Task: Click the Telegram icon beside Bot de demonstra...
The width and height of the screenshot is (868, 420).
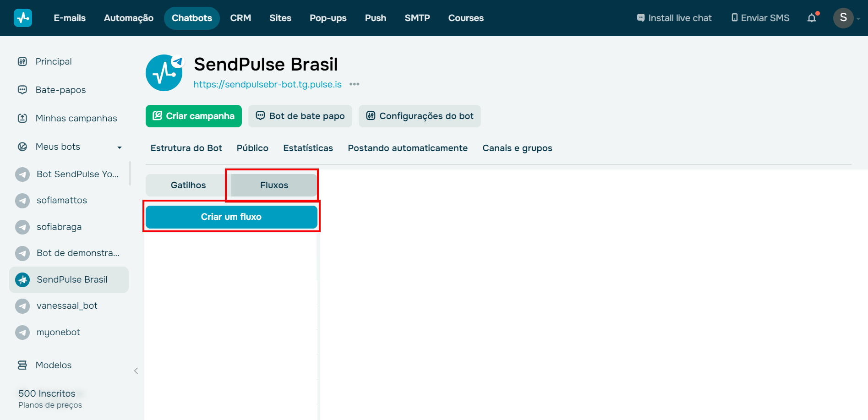Action: pos(22,253)
